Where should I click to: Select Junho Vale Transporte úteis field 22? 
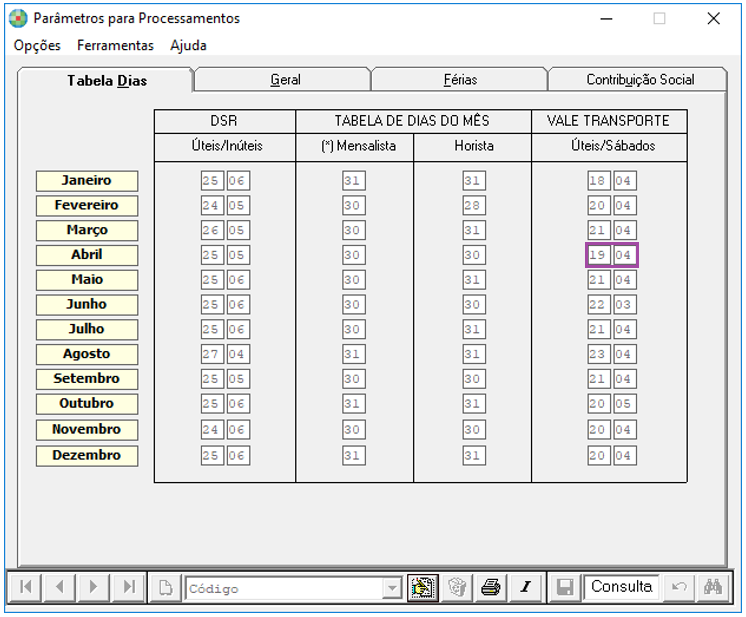[599, 304]
